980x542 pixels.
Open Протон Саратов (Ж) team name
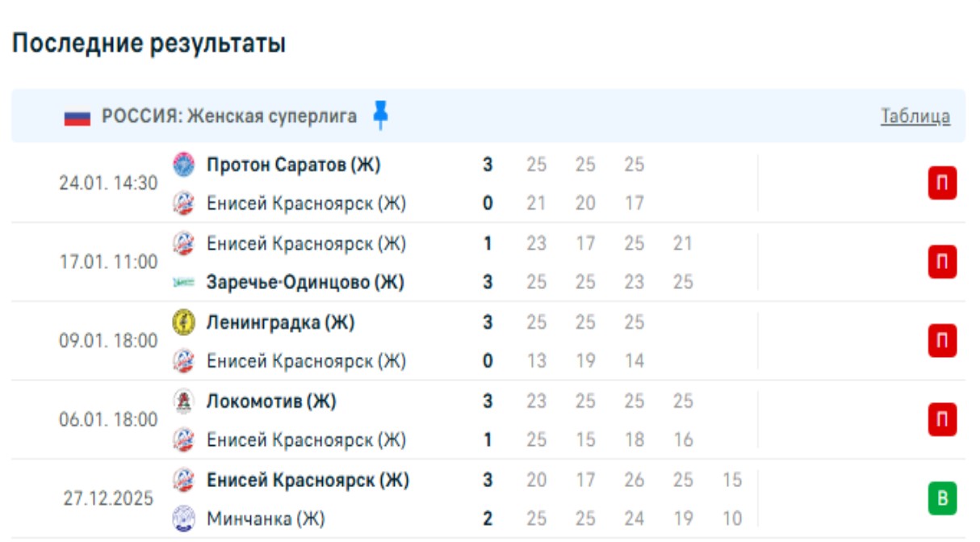tap(293, 165)
